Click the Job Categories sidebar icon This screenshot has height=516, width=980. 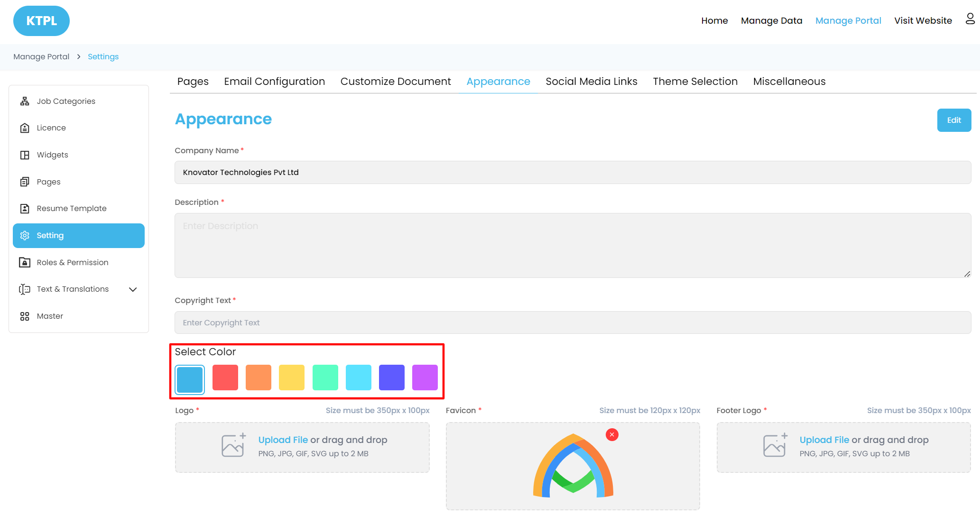click(x=25, y=101)
